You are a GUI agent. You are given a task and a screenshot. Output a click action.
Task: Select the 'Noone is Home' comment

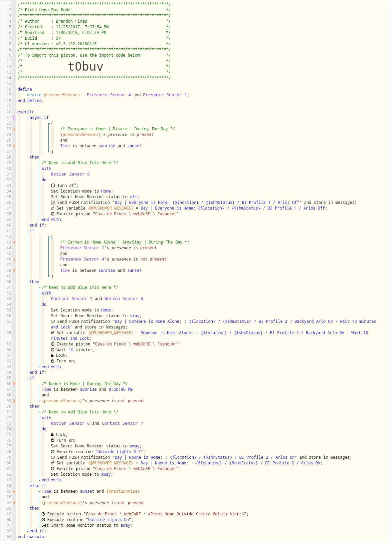(x=85, y=384)
